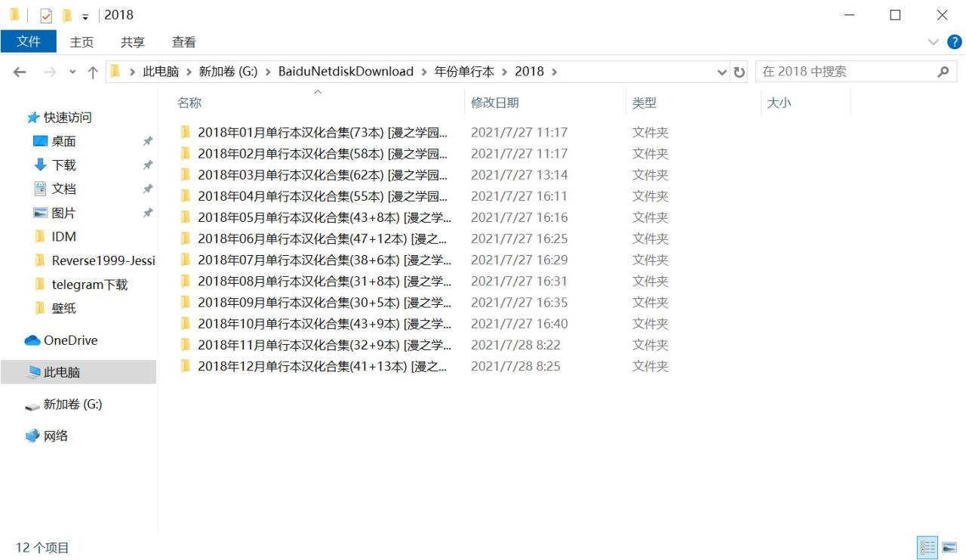This screenshot has height=560, width=966.
Task: Unpin 桌面 using its pin icon
Action: point(148,141)
